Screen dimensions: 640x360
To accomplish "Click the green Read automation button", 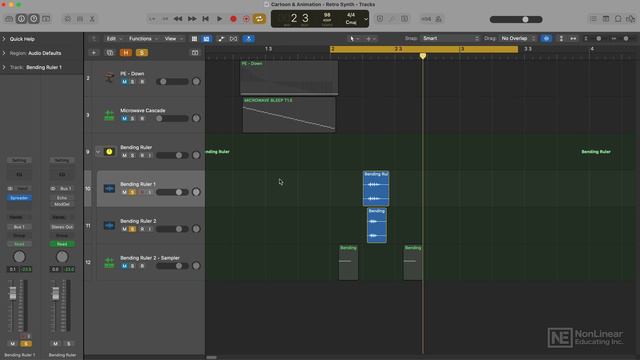I will pos(62,244).
